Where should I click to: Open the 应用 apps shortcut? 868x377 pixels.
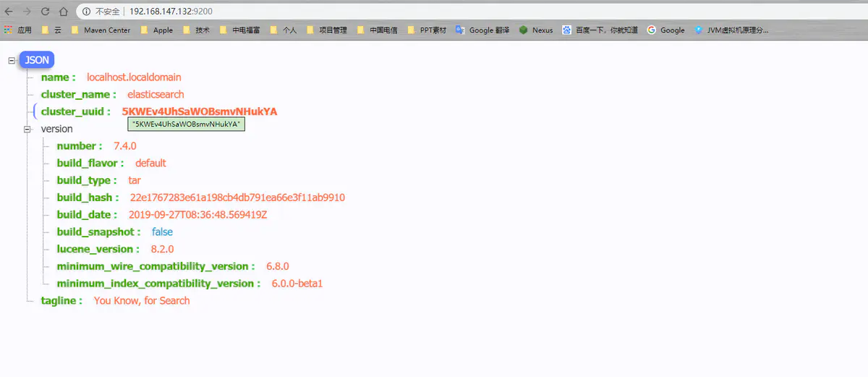pos(18,30)
